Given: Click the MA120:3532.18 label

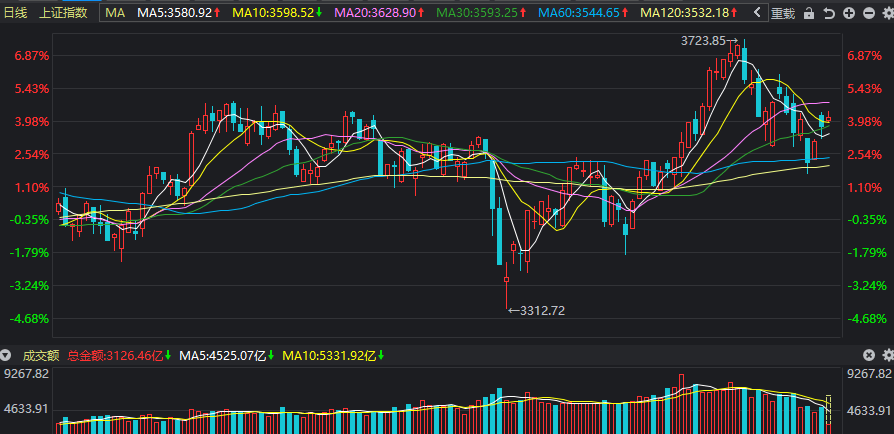Looking at the screenshot, I should coord(690,13).
